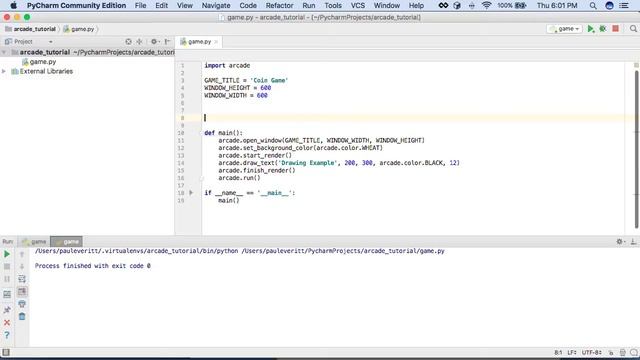Stop the process using red square in toolbar
This screenshot has height=360, width=640.
click(616, 29)
